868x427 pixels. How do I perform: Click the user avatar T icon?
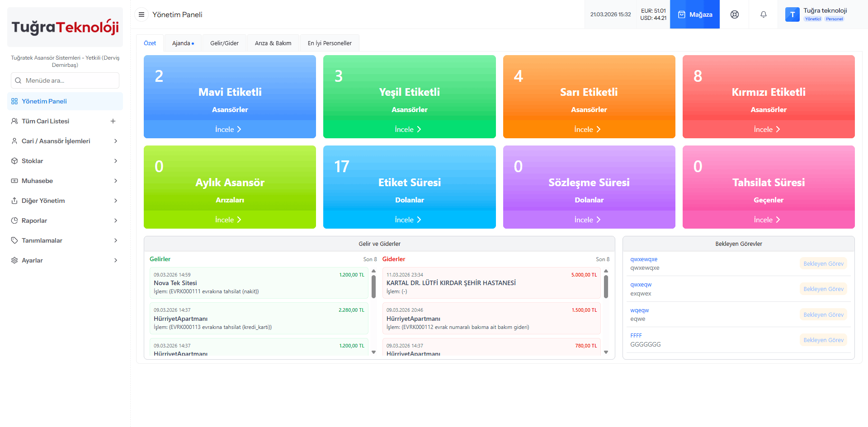click(792, 14)
